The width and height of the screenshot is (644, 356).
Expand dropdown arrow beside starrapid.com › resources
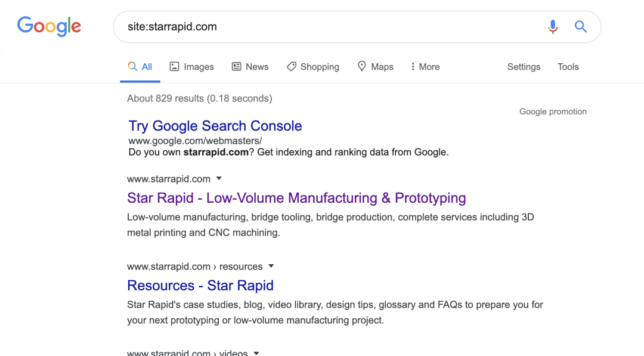click(x=271, y=266)
